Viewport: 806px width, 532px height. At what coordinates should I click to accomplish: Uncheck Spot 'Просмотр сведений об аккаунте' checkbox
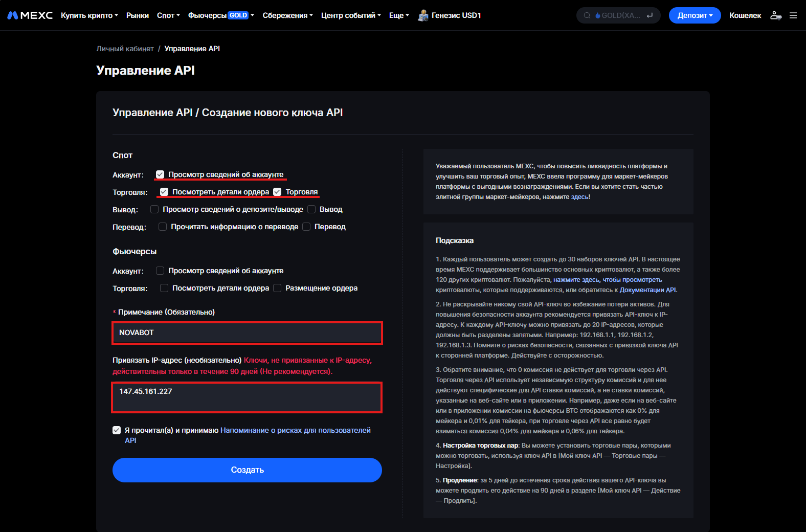(x=160, y=174)
